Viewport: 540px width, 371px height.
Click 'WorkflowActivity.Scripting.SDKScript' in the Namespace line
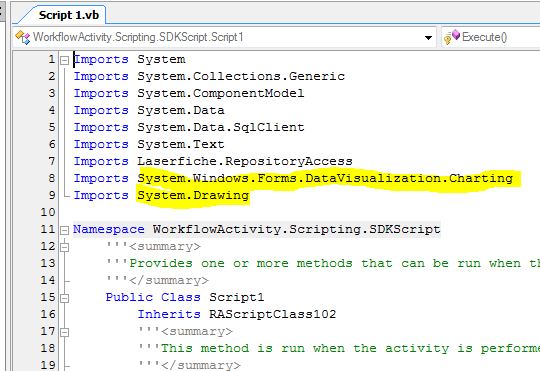coord(297,229)
